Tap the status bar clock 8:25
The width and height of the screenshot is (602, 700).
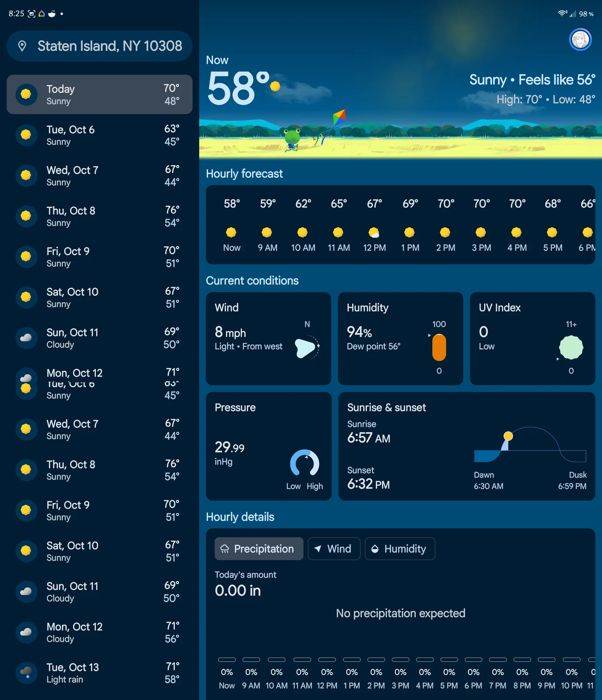17,14
